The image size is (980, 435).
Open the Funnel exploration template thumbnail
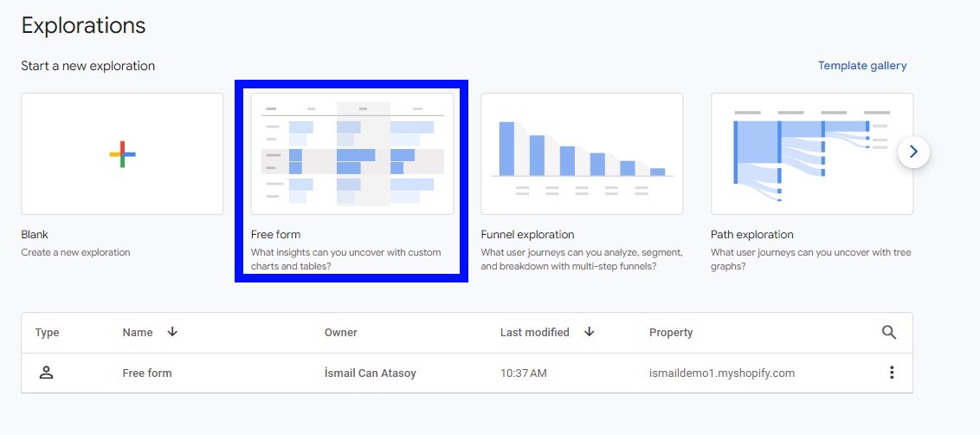pos(582,154)
